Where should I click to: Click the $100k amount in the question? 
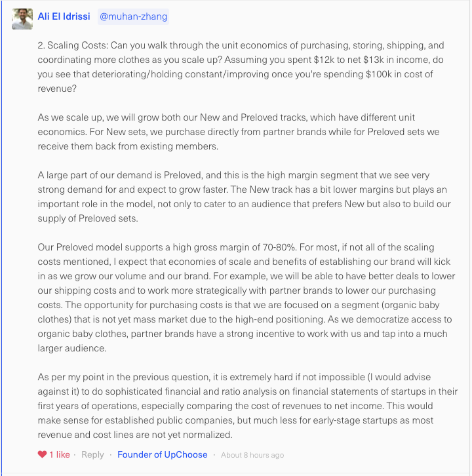coord(378,74)
